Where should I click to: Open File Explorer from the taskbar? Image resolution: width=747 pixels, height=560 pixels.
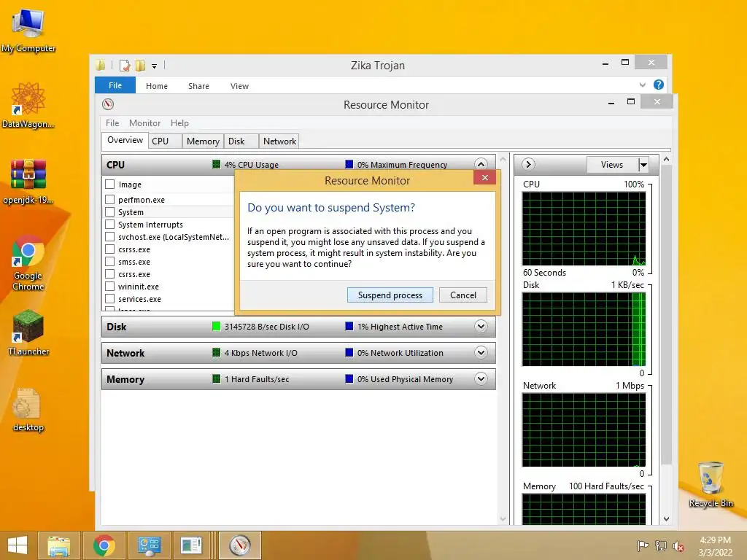coord(58,545)
